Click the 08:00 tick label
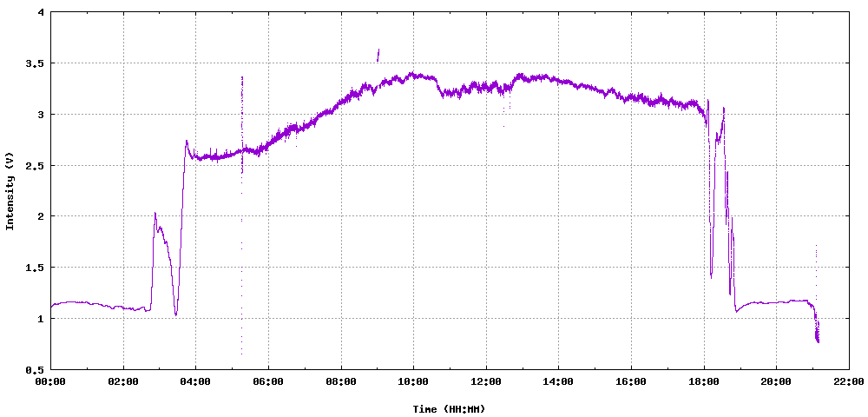Viewport: 868px width, 417px height. [340, 381]
